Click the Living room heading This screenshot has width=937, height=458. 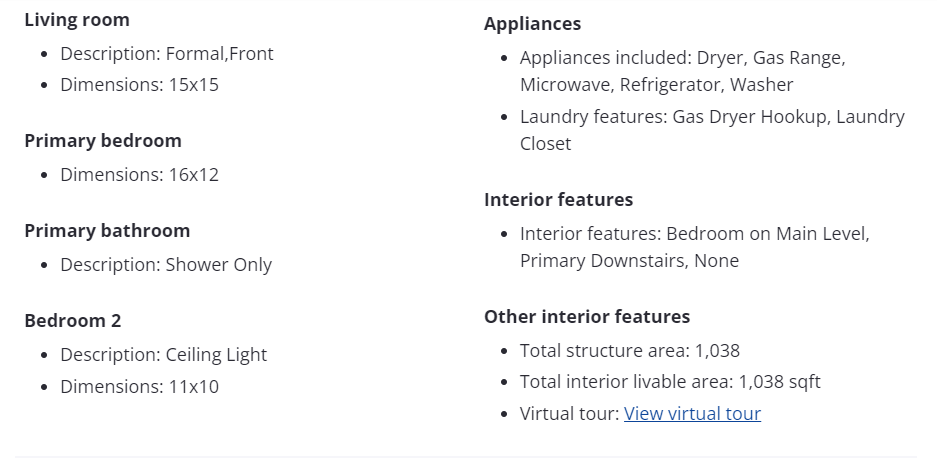(x=77, y=20)
